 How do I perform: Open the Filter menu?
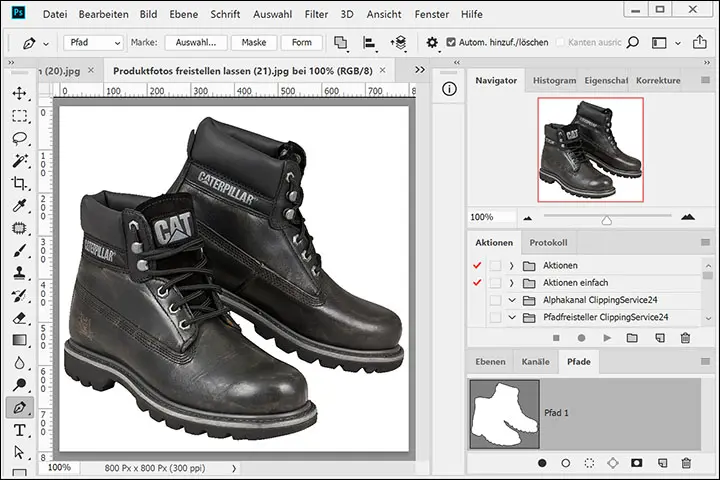[316, 15]
